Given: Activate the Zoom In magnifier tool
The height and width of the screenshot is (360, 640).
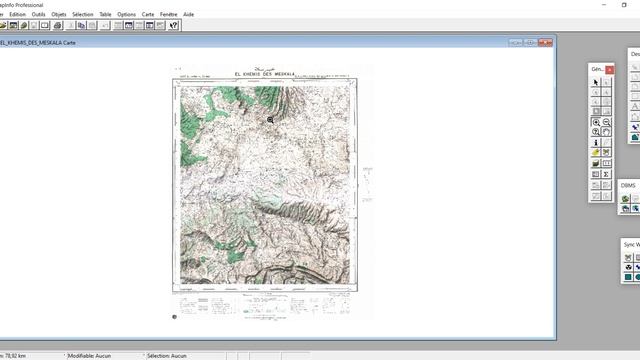Looking at the screenshot, I should click(596, 122).
